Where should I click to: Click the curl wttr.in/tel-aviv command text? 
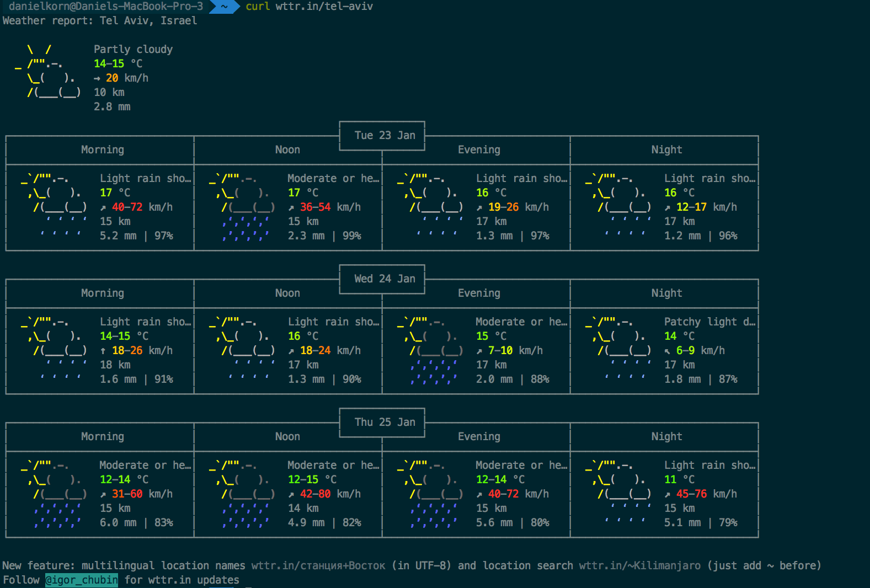[x=309, y=7]
